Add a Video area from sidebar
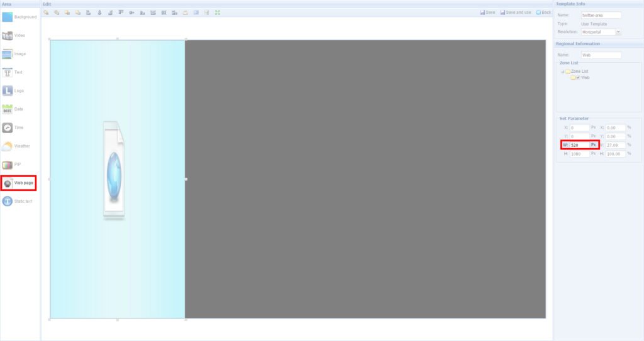Viewport: 644px width, 341px height. click(18, 36)
